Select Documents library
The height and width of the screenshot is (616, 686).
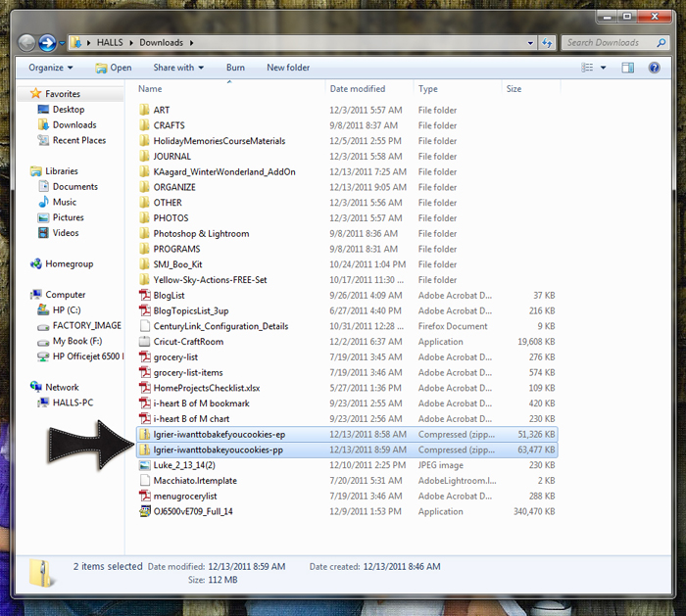(75, 186)
